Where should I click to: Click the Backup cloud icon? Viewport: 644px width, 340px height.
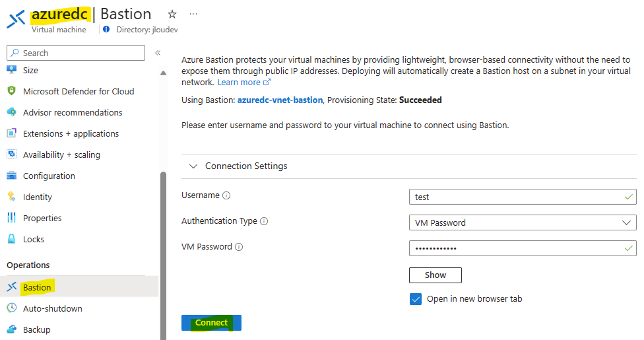point(11,329)
